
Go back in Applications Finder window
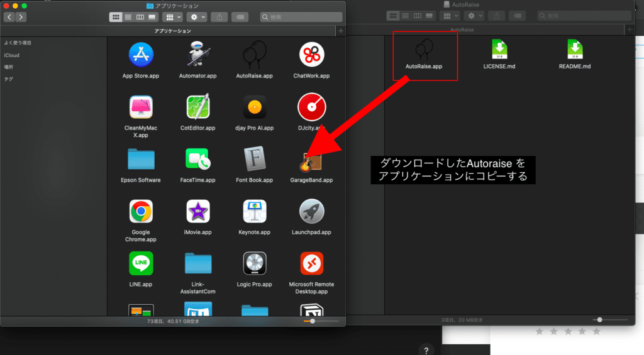pyautogui.click(x=9, y=17)
